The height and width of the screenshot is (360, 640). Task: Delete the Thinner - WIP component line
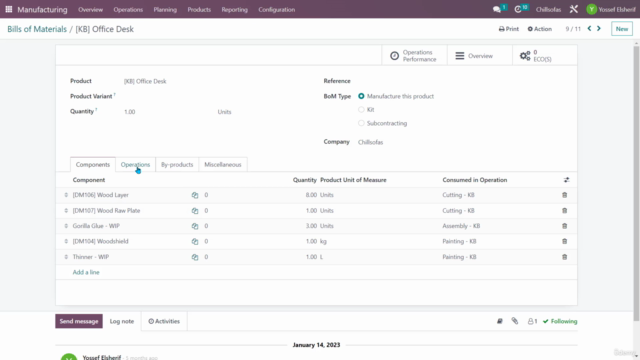coord(564,257)
